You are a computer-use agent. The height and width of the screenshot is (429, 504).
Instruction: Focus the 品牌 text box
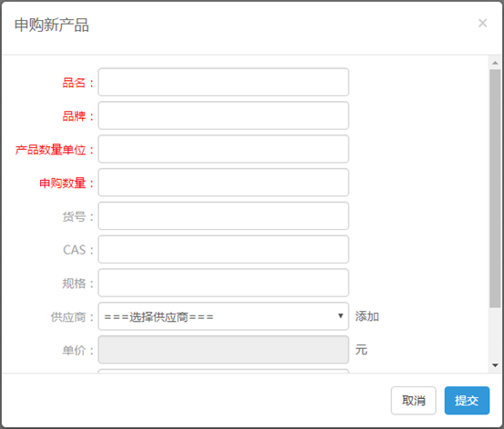(224, 115)
